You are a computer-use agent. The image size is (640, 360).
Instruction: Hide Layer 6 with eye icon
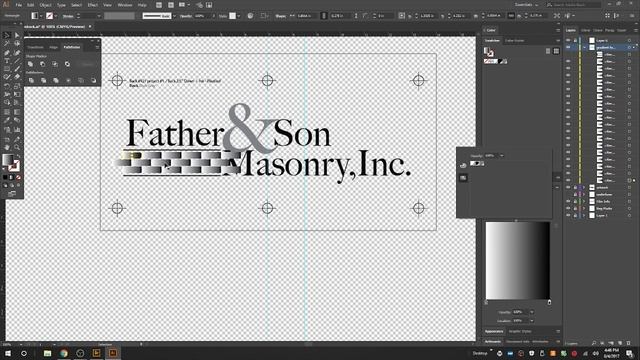click(x=568, y=40)
